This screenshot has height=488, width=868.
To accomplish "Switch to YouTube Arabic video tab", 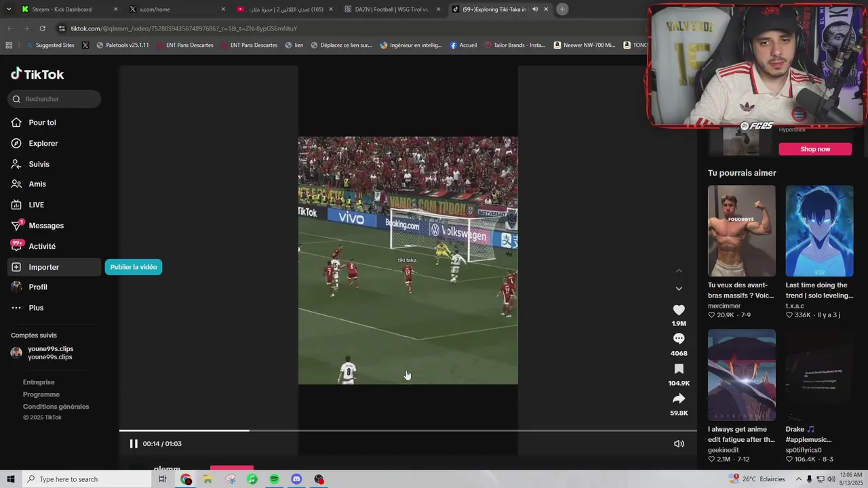I will (283, 9).
